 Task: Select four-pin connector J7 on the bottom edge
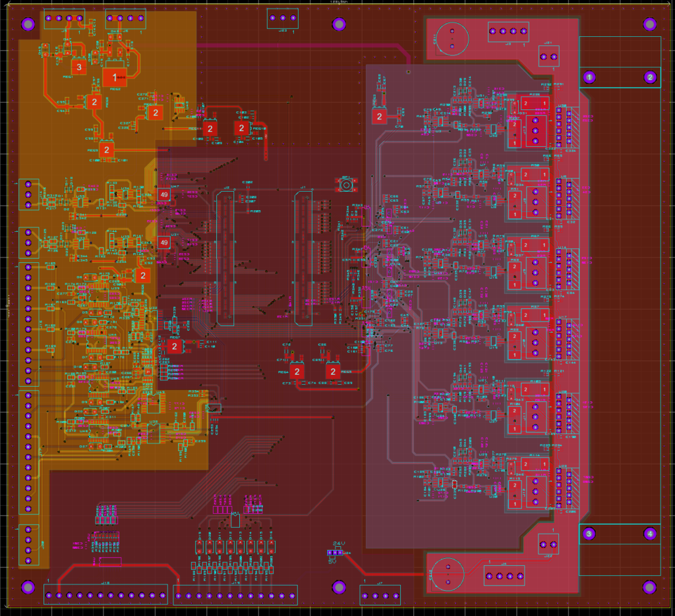pos(380,596)
